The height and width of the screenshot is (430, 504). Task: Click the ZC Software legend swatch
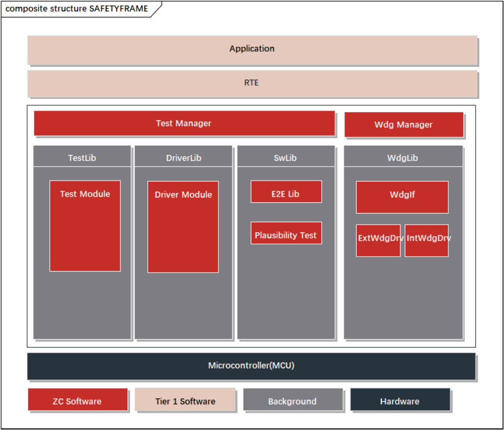77,400
